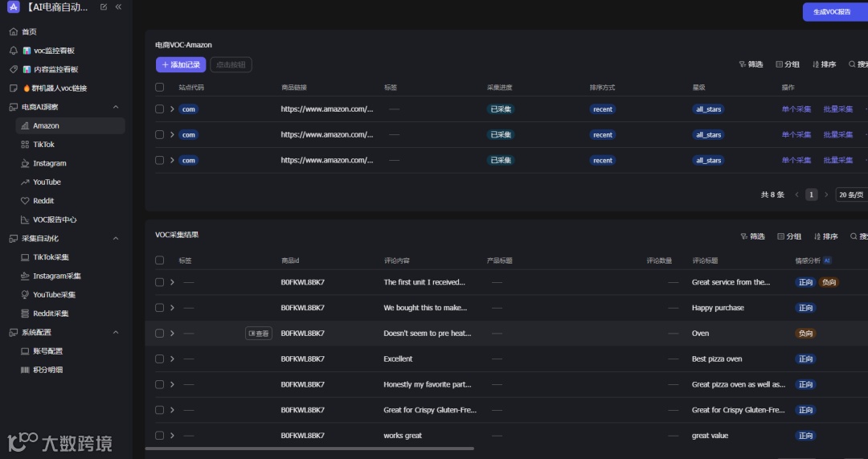Click the bulb icon beside YouTube采集

25,294
